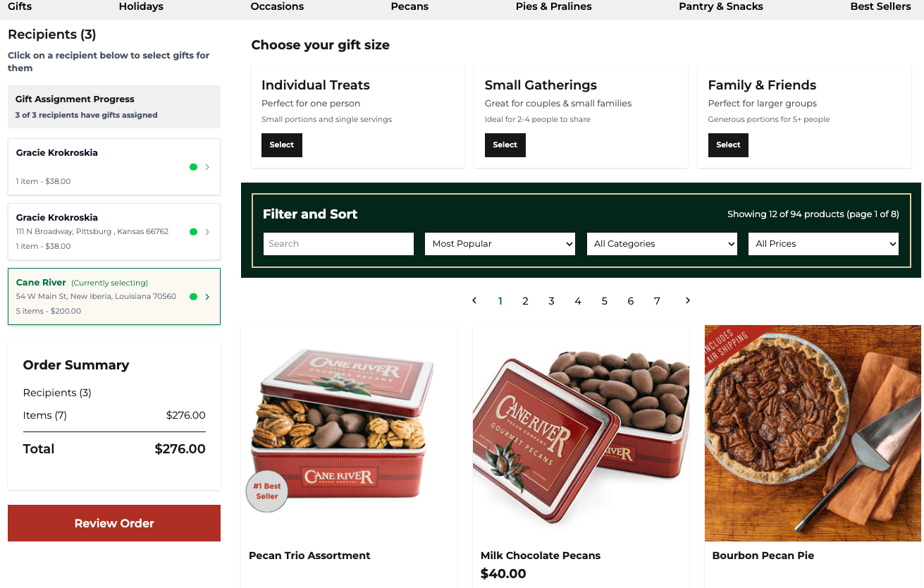Select Family & Friends gift size
The width and height of the screenshot is (924, 588).
[x=728, y=145]
